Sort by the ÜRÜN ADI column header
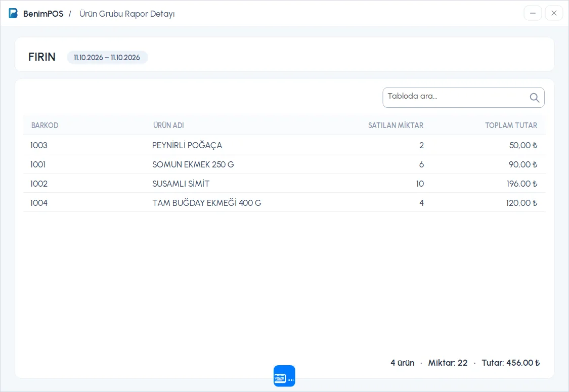Viewport: 569px width, 392px height. [168, 125]
